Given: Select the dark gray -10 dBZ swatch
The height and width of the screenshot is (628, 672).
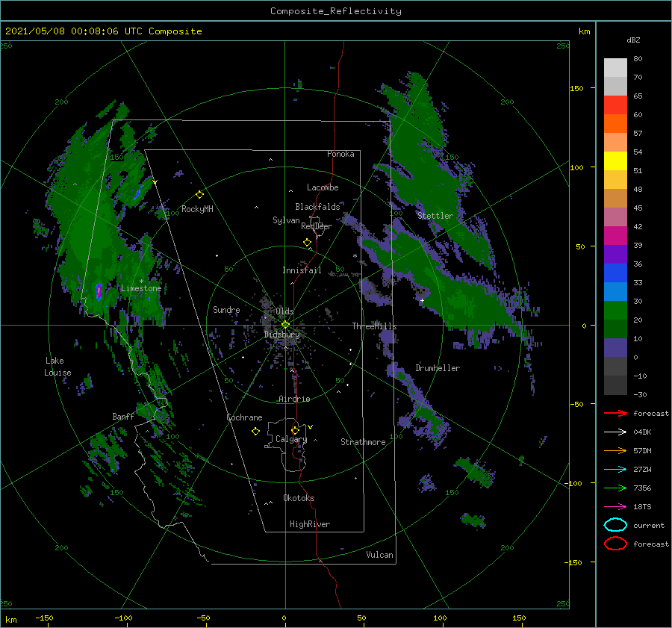Looking at the screenshot, I should pos(615,385).
